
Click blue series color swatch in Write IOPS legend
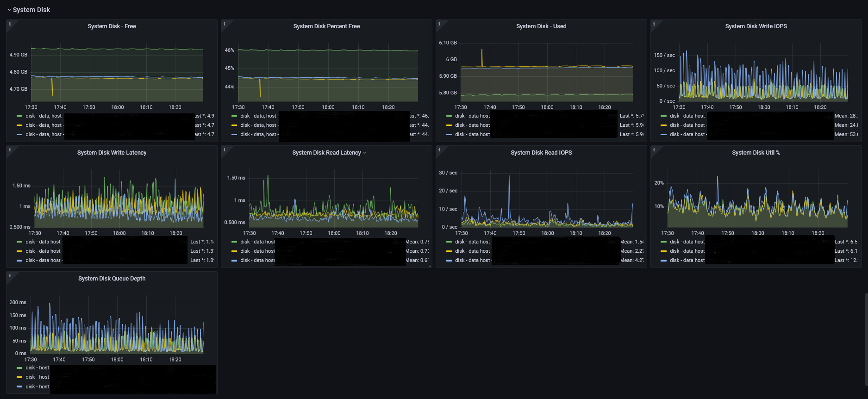coord(664,135)
